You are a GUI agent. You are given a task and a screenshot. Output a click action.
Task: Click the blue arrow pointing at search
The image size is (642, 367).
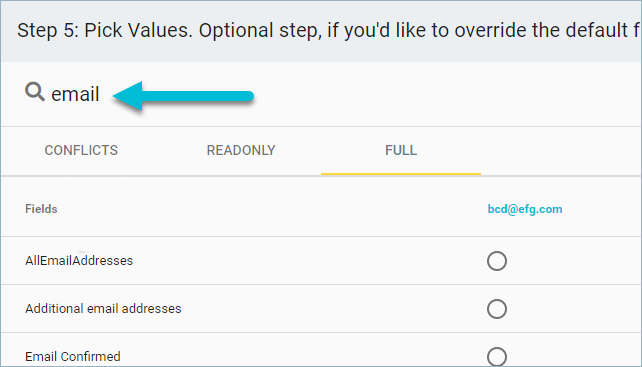(x=183, y=96)
